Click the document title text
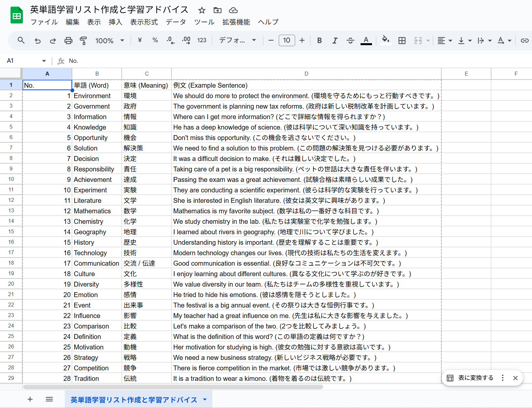532x408 pixels. (x=109, y=9)
